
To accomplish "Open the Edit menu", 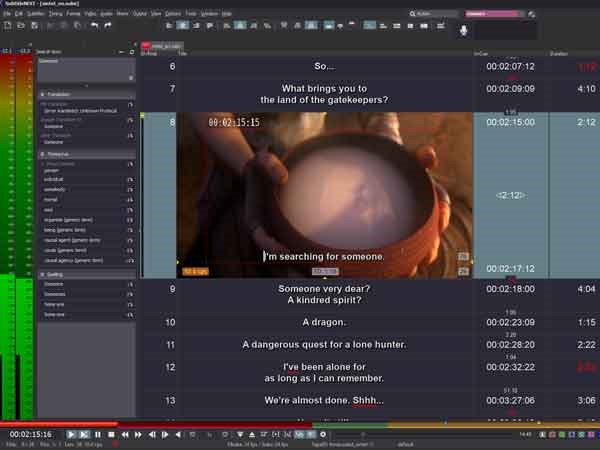I will pyautogui.click(x=19, y=14).
